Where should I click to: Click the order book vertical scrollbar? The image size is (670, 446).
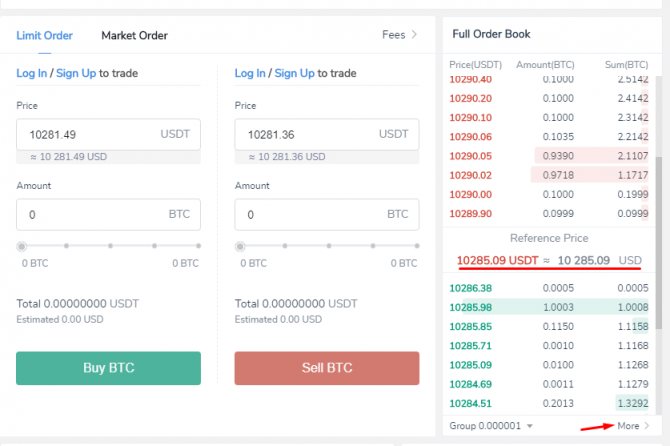(659, 242)
